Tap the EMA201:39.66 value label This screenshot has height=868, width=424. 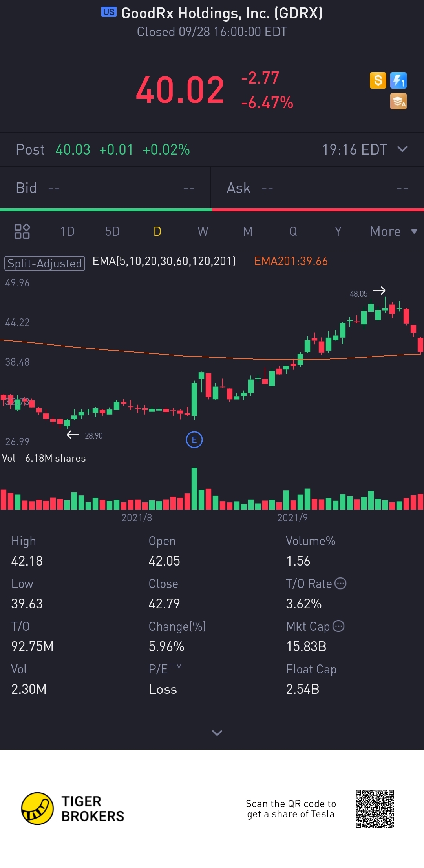coord(291,261)
